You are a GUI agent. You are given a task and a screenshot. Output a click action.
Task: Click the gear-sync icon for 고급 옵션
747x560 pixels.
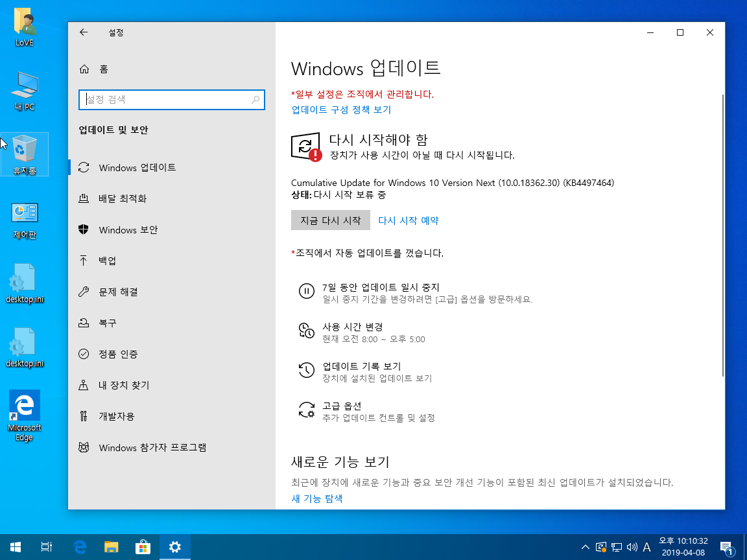pos(306,409)
